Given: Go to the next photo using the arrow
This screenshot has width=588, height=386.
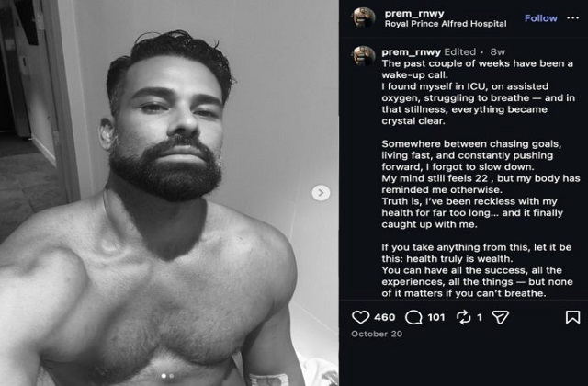Looking at the screenshot, I should pos(321,193).
